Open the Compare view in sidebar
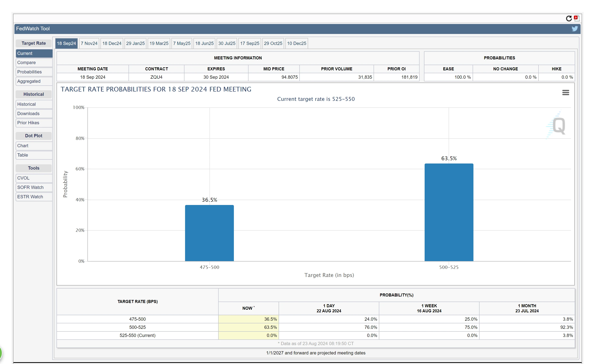Viewport: 593px width, 364px height. [34, 63]
